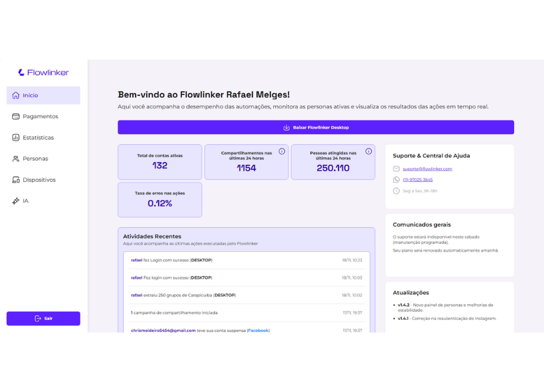Open the info icon on Pessoas atingidas card
544x392 pixels.
[x=369, y=151]
